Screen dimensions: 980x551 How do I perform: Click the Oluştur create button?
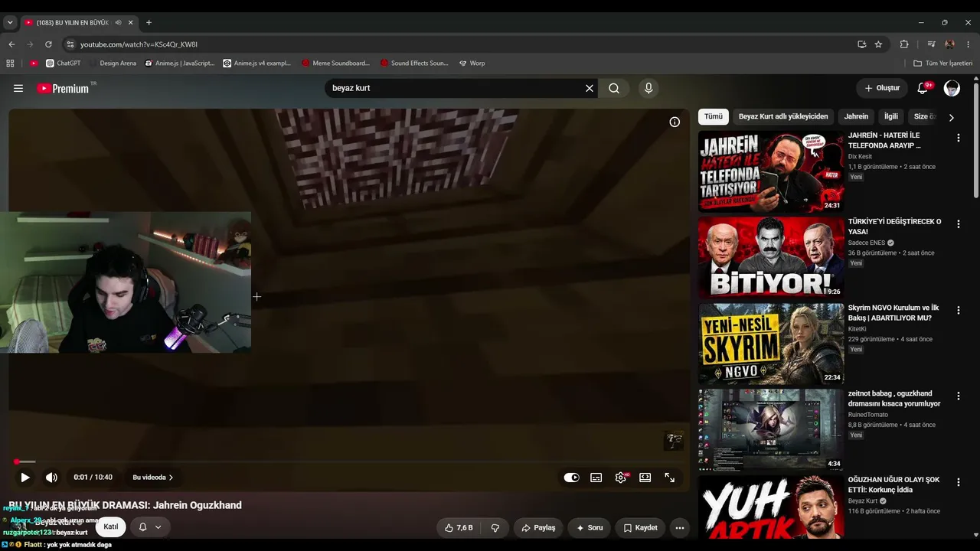882,88
